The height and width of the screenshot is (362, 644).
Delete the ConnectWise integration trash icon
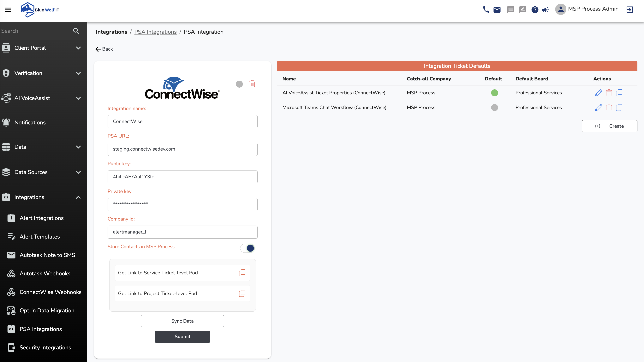(252, 84)
